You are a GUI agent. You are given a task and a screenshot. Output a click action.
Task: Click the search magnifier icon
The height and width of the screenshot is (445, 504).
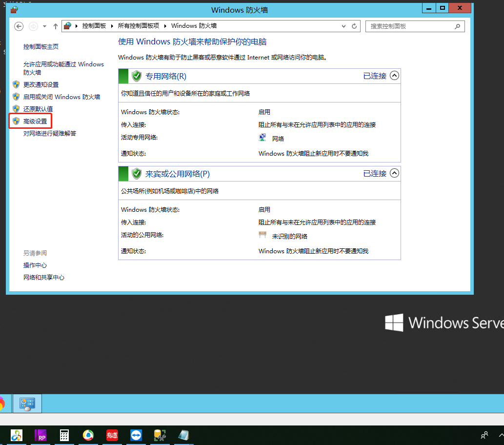pyautogui.click(x=457, y=26)
